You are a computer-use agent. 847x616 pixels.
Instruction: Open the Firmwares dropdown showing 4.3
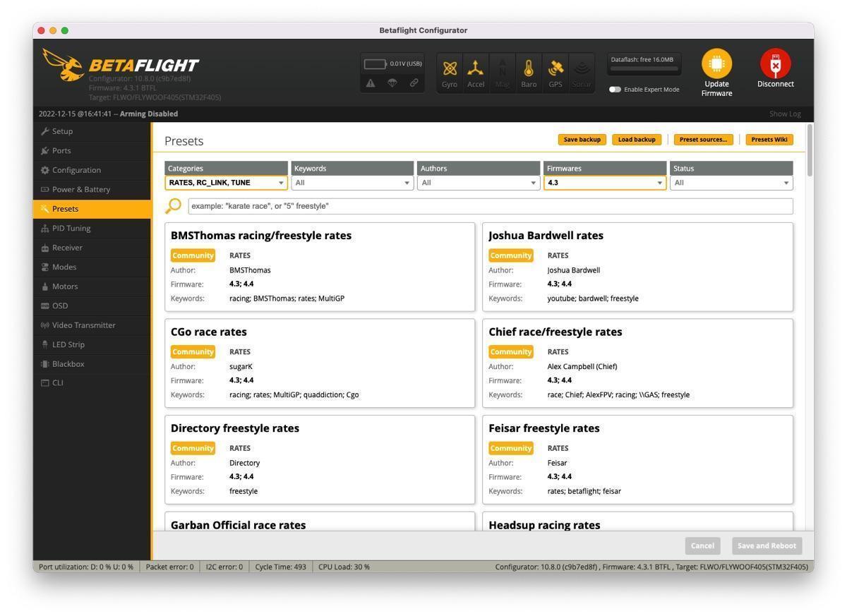605,183
